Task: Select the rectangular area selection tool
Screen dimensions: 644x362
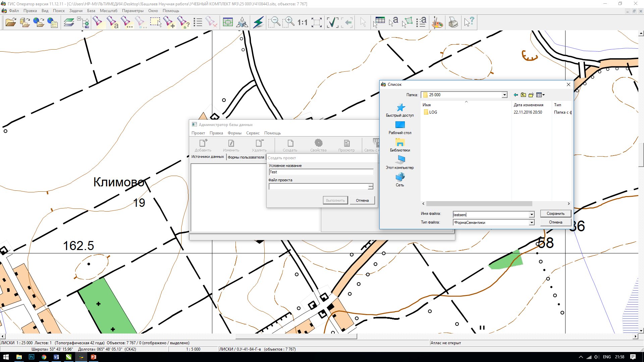Action: (155, 22)
